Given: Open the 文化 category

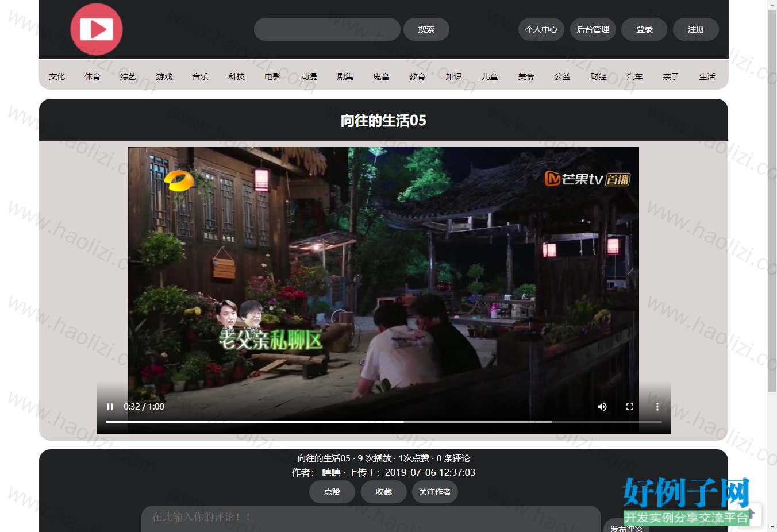Looking at the screenshot, I should pyautogui.click(x=57, y=76).
